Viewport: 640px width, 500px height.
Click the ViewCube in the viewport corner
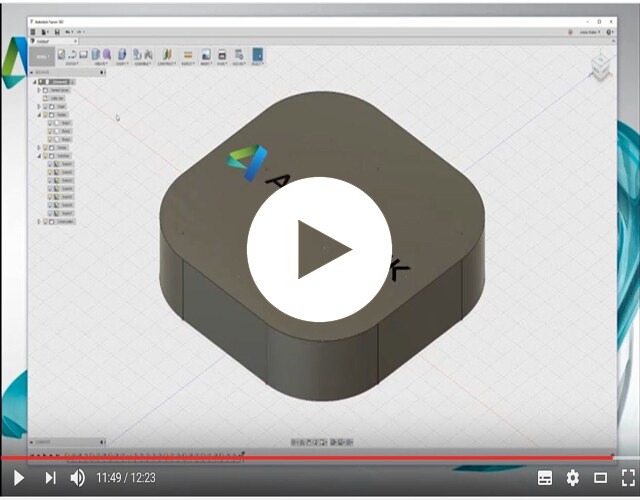[x=601, y=67]
